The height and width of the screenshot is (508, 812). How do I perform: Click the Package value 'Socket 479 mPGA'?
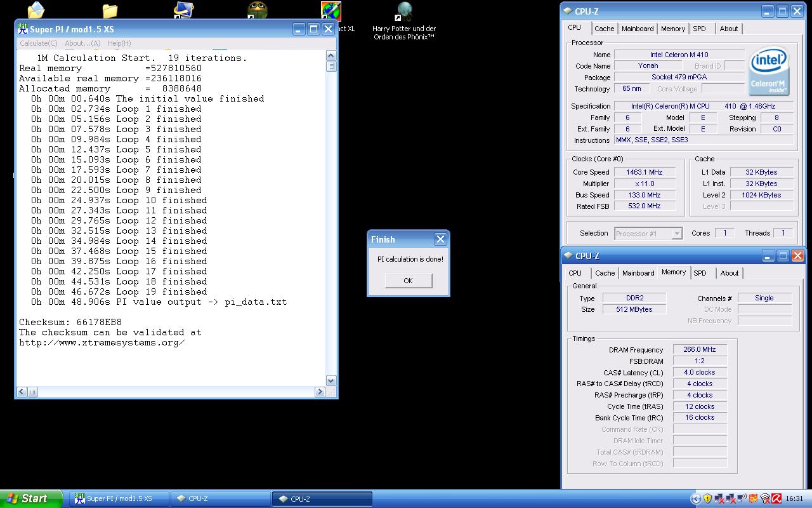pos(679,77)
